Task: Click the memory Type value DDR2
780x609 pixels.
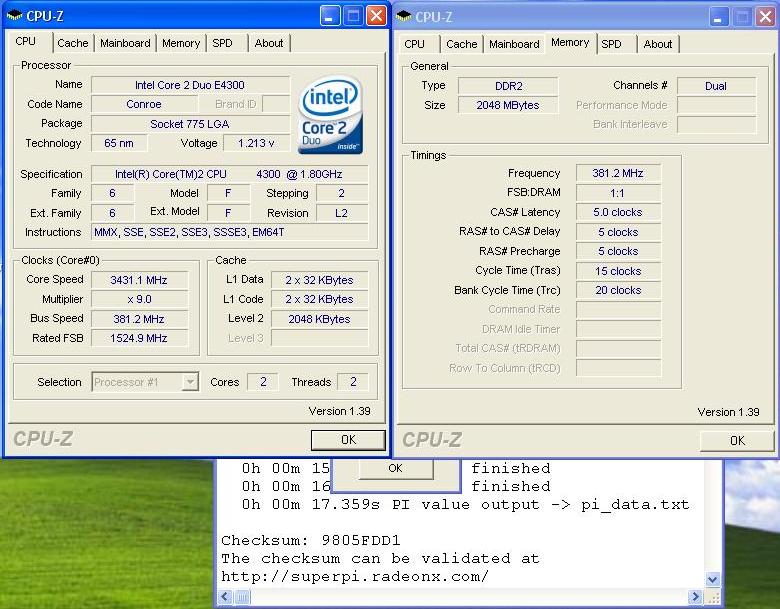Action: click(508, 86)
